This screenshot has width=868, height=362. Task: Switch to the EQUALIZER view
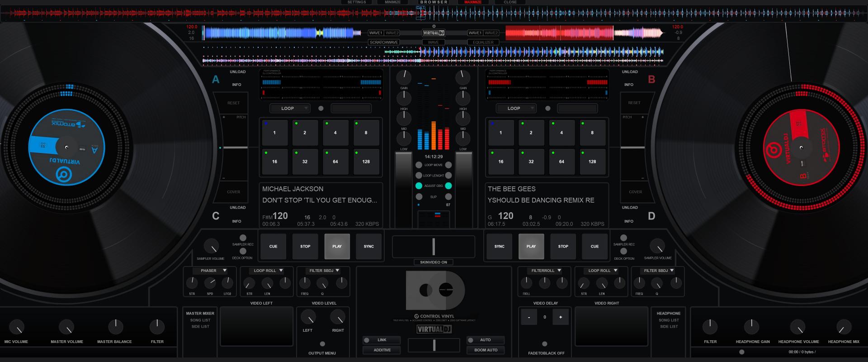[483, 43]
